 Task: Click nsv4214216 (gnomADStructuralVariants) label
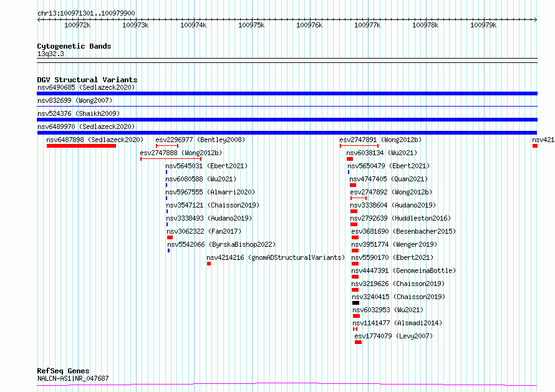point(276,257)
